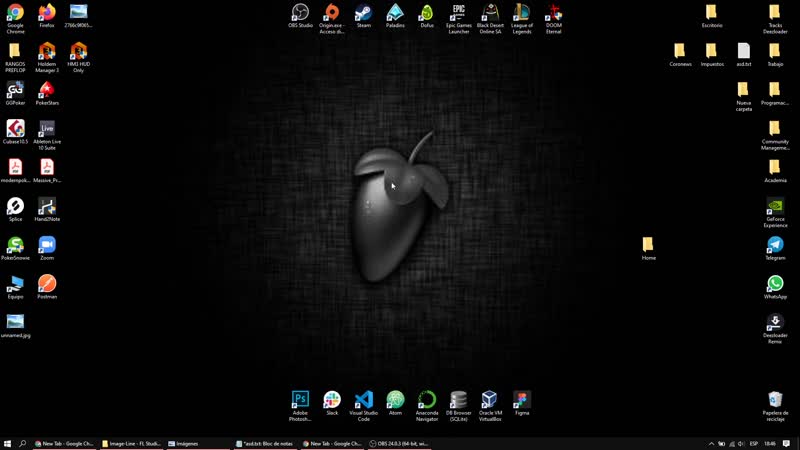Select the OBS Studio shortcut
The image size is (800, 450).
301,12
